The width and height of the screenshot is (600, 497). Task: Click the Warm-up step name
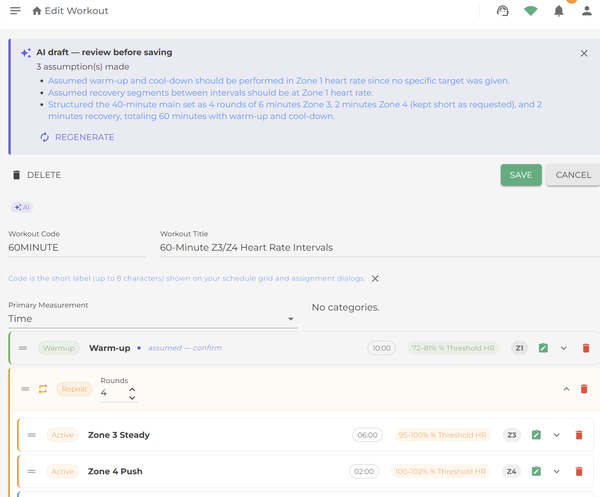point(109,348)
